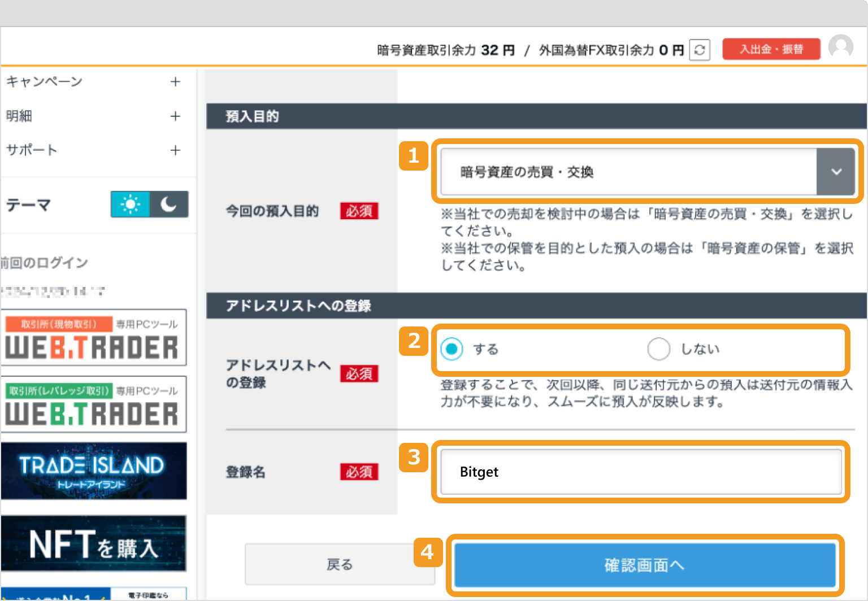Open the 入出金・振替 menu button

pyautogui.click(x=771, y=49)
